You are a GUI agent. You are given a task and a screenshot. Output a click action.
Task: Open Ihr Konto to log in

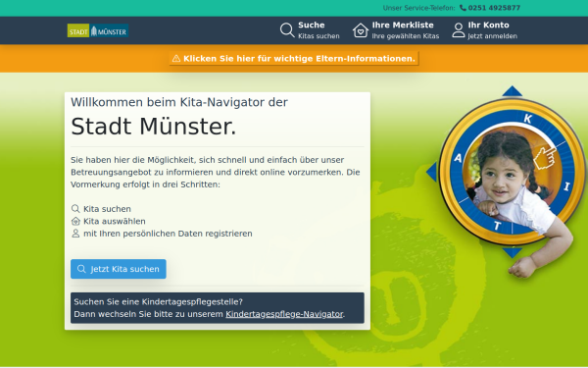tap(484, 30)
